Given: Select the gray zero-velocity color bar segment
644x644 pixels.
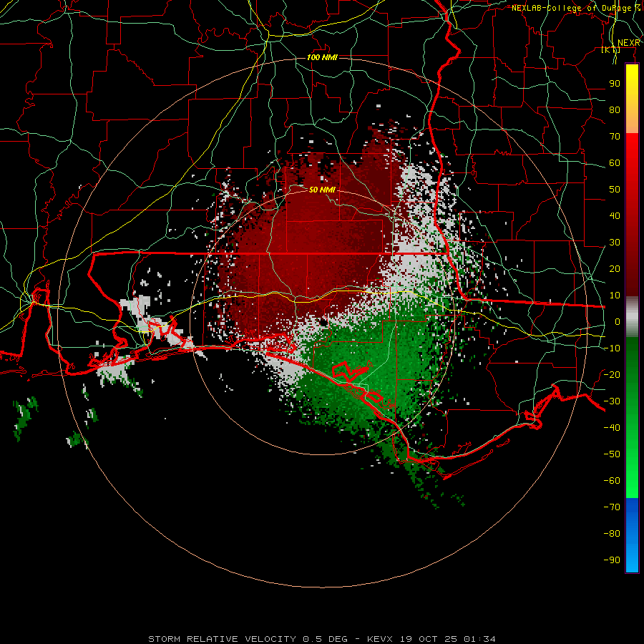Looking at the screenshot, I should (632, 318).
